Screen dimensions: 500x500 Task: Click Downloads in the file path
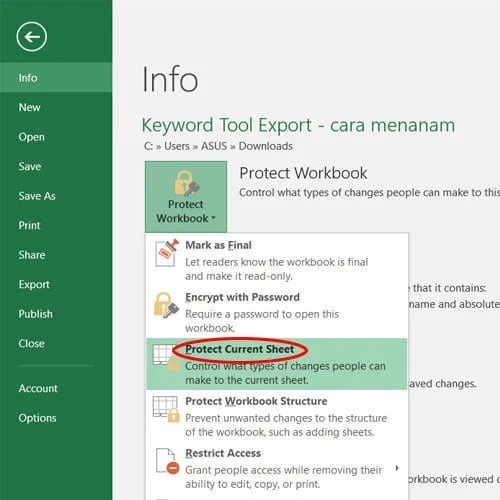(x=266, y=146)
